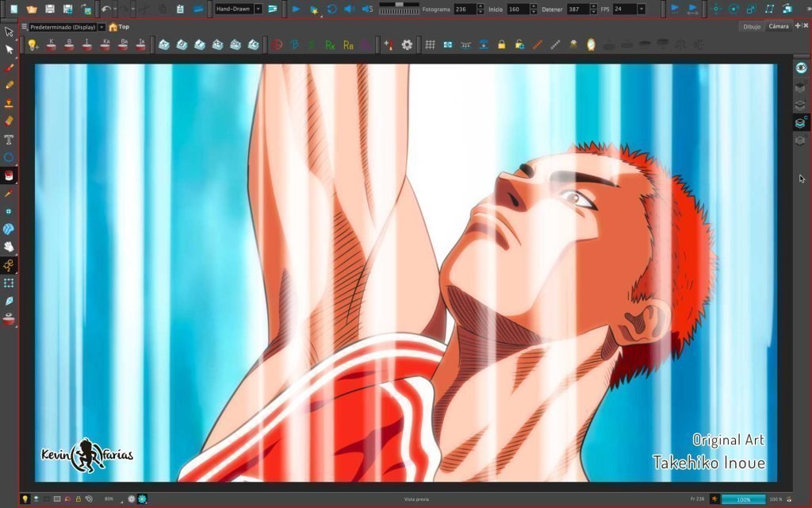Select the Pen contour editor tool

9,301
